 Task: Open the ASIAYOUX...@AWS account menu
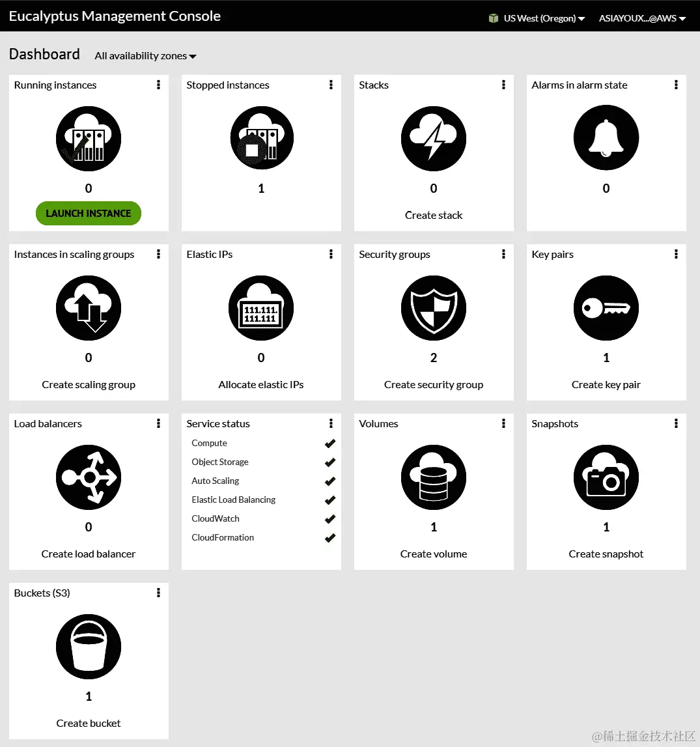coord(643,18)
